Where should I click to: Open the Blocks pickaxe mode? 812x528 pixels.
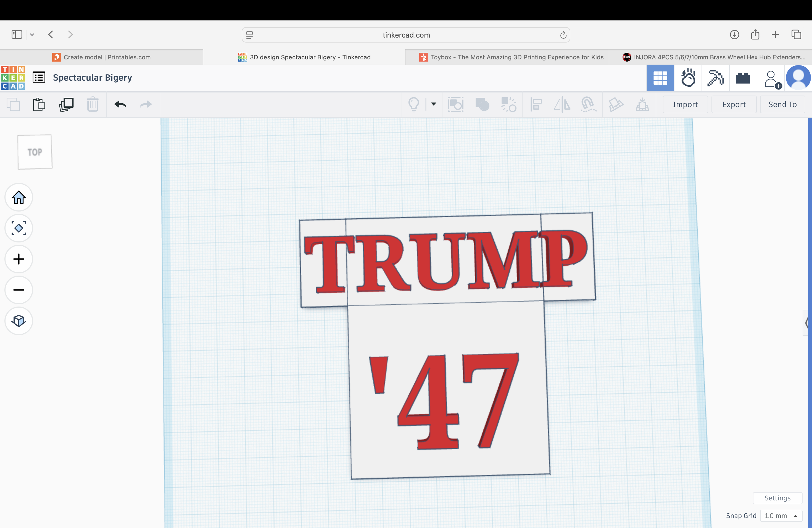[715, 78]
